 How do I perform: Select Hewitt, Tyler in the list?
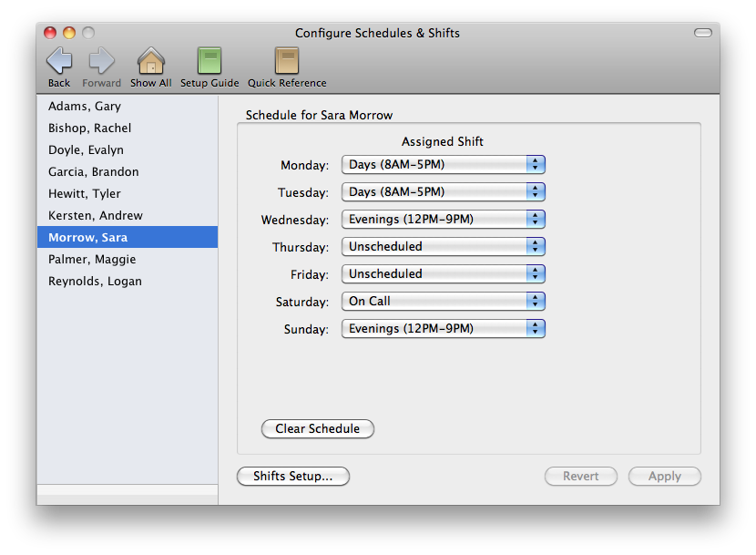tap(128, 193)
